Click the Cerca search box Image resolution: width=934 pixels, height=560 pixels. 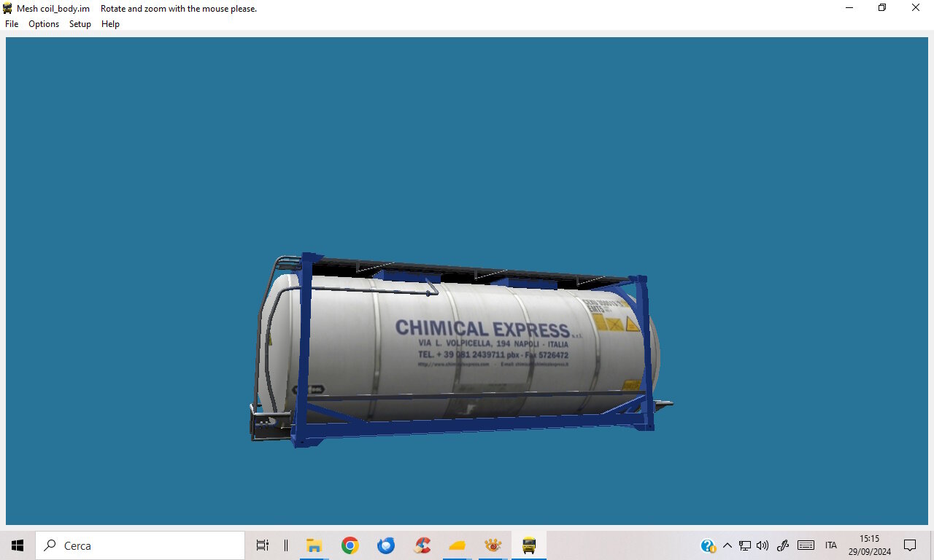pyautogui.click(x=140, y=545)
